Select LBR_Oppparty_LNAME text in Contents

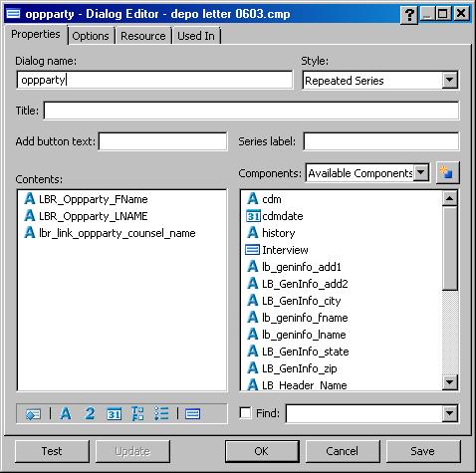(94, 216)
